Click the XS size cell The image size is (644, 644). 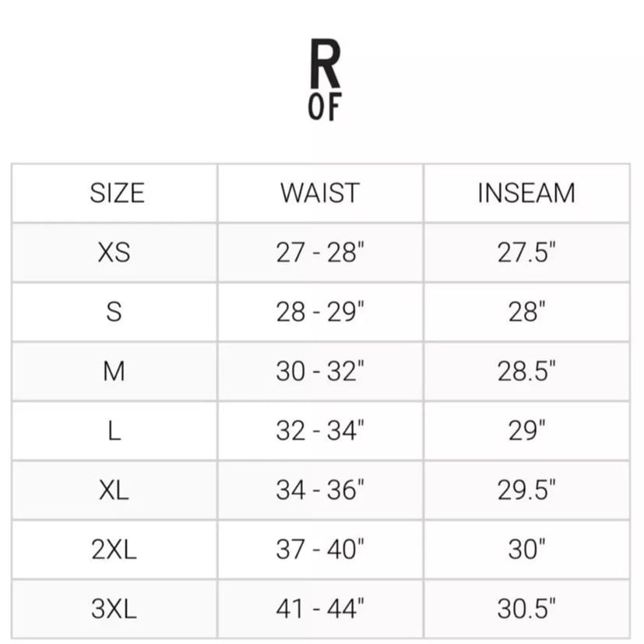[114, 252]
